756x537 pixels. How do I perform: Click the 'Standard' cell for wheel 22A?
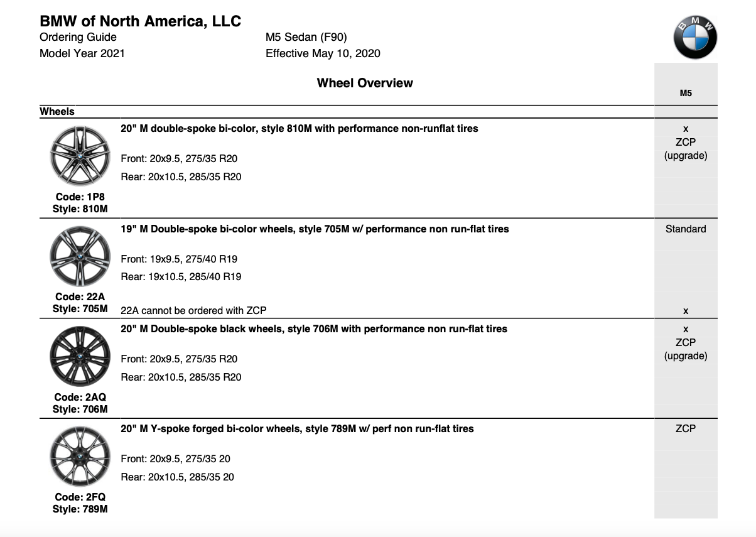click(686, 229)
